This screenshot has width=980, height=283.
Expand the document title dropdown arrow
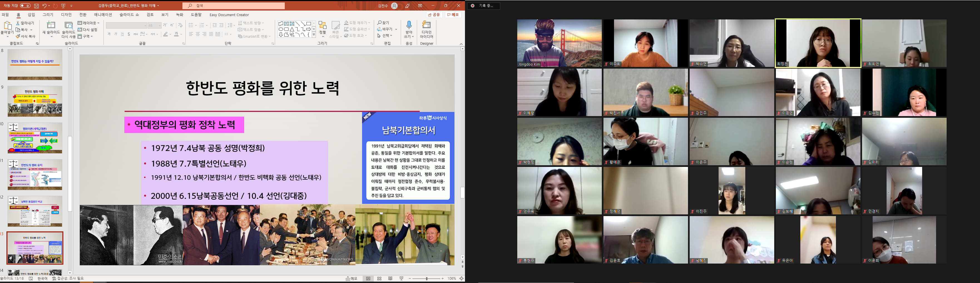click(x=158, y=6)
